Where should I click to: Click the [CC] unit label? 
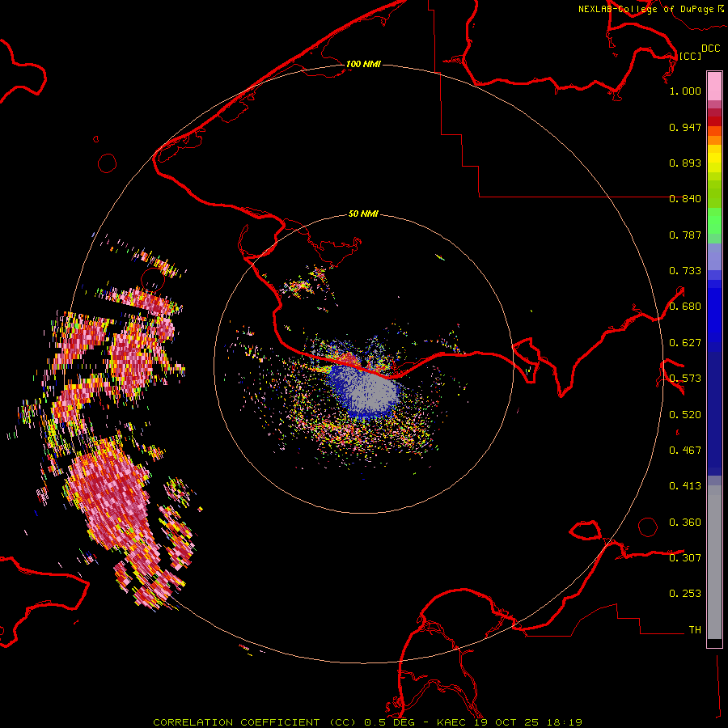click(x=690, y=56)
